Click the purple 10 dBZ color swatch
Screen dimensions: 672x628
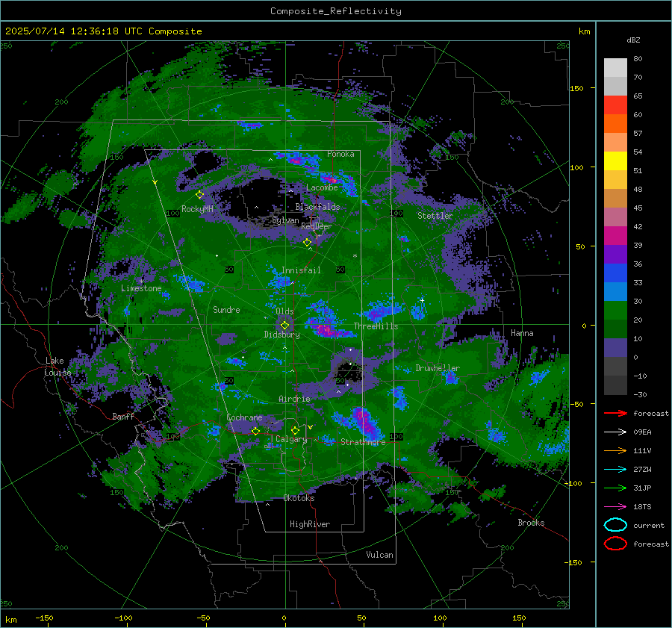615,347
